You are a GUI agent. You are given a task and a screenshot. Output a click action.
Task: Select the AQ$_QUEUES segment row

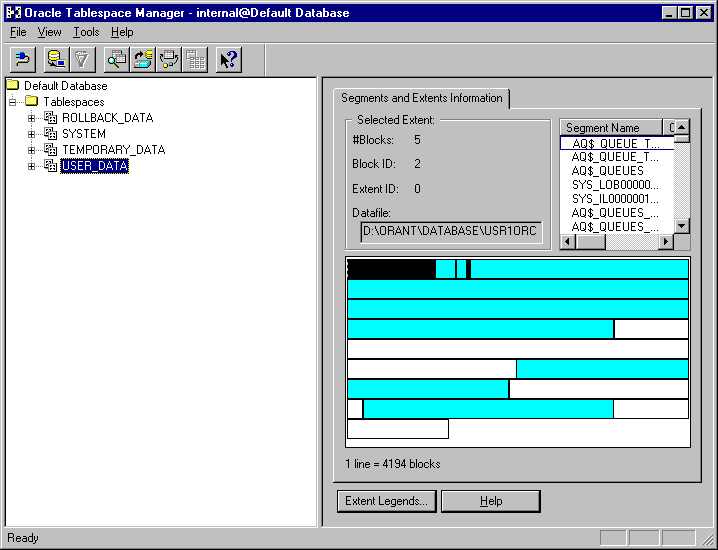617,171
